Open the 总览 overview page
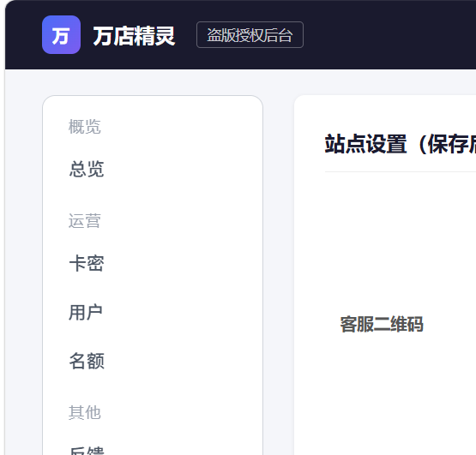Image resolution: width=476 pixels, height=455 pixels. (87, 169)
